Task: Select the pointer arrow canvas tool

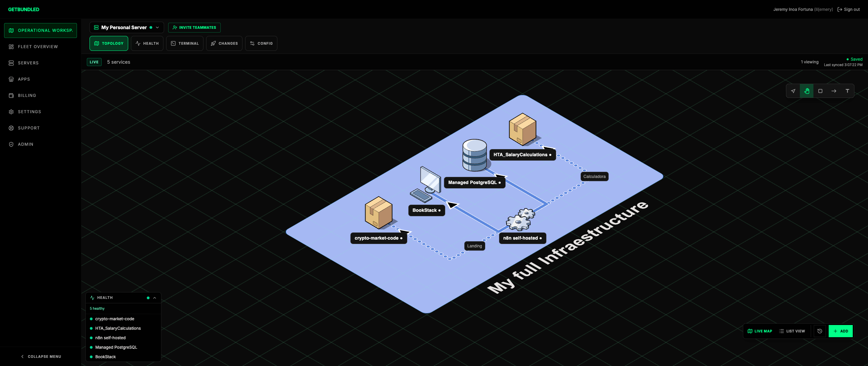Action: click(x=793, y=91)
